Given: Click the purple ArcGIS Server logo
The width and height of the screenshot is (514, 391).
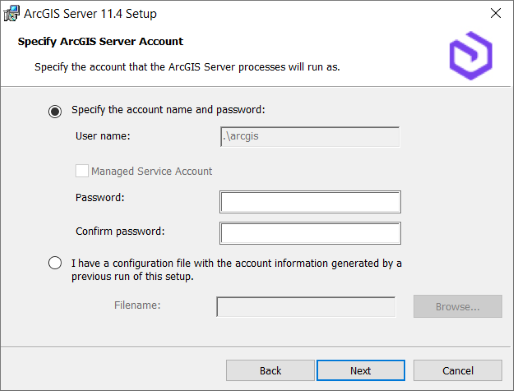Looking at the screenshot, I should click(x=471, y=56).
